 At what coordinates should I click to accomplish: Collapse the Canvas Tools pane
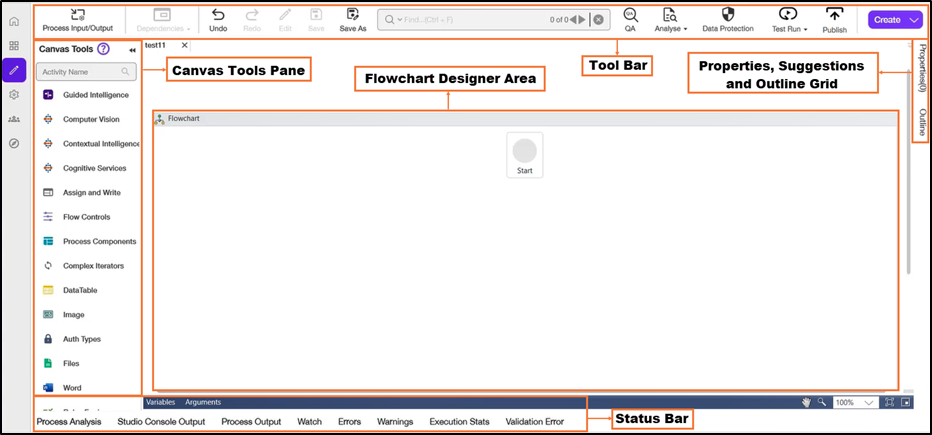[x=133, y=50]
